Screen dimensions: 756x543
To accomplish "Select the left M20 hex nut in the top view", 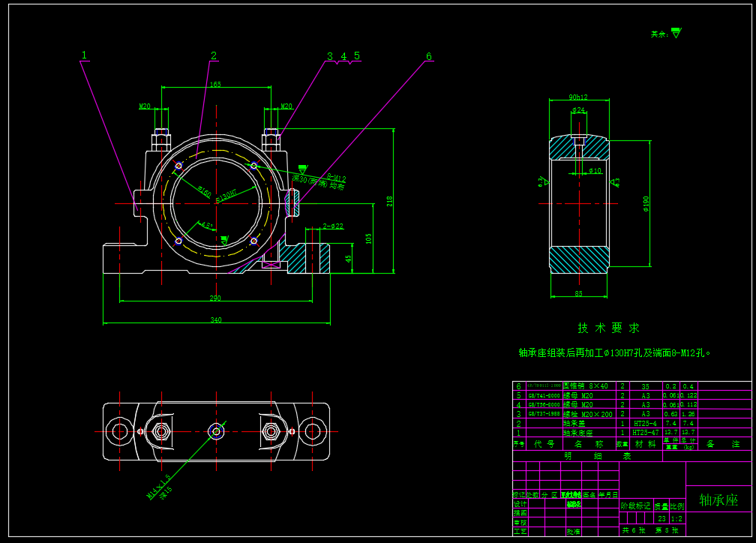I will click(159, 431).
